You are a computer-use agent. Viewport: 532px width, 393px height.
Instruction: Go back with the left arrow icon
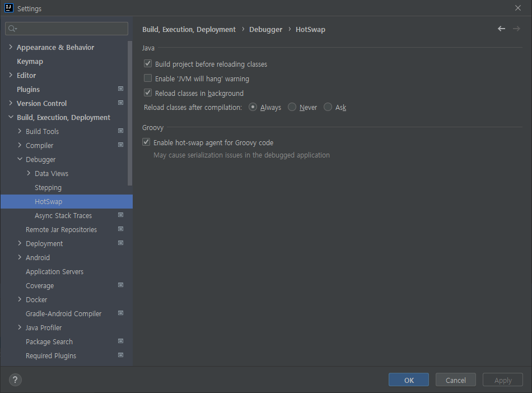501,29
